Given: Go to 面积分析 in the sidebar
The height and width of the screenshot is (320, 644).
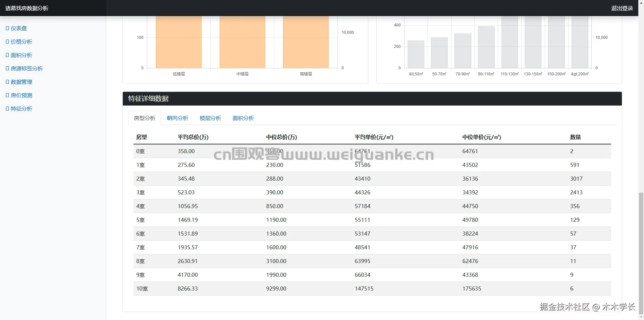Looking at the screenshot, I should (x=19, y=55).
